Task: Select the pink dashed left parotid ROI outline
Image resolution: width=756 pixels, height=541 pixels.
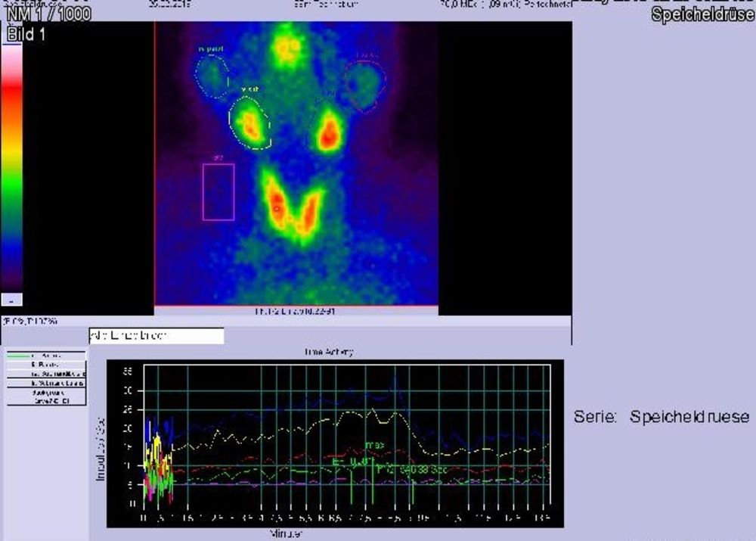Action: pos(364,86)
